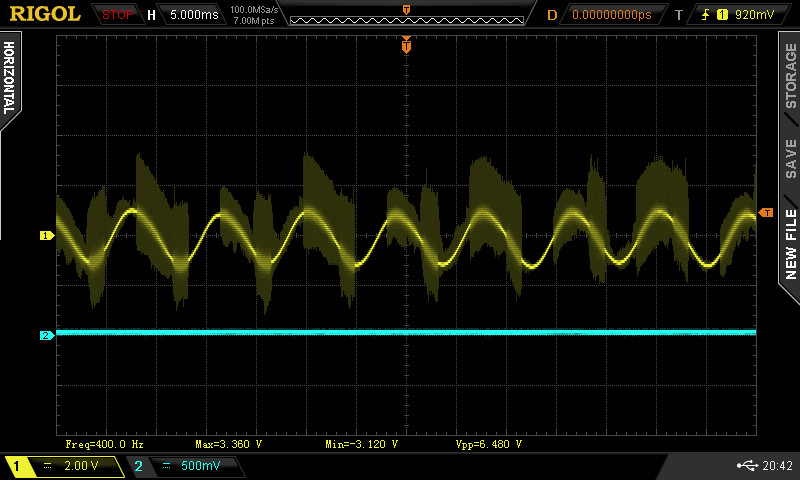Open the 0.00000000ps delay setting
The image size is (800, 480).
point(611,15)
